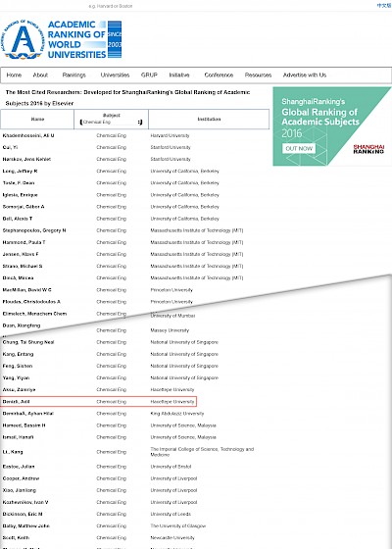Click the Global Ranking of Academic Subjects banner
Viewport: 392px width, 549px height.
pyautogui.click(x=331, y=126)
